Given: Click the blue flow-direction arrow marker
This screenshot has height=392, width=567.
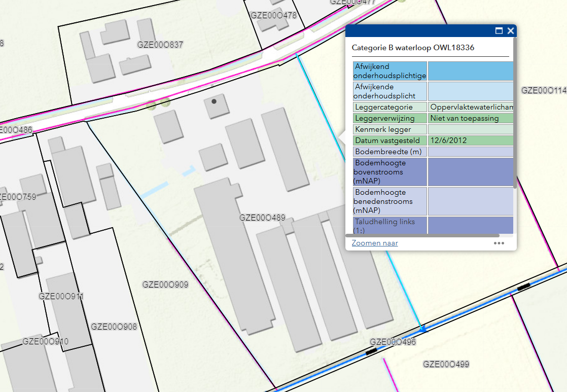Looking at the screenshot, I should (x=422, y=329).
